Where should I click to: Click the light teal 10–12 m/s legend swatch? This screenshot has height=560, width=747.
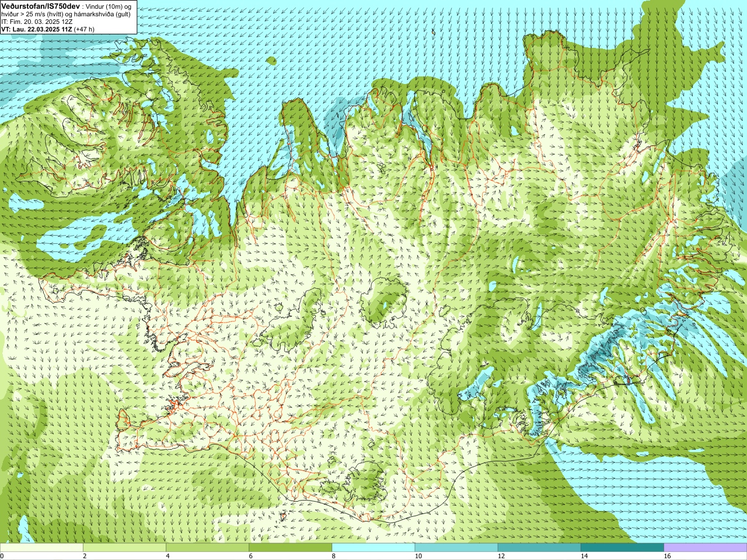coord(456,548)
